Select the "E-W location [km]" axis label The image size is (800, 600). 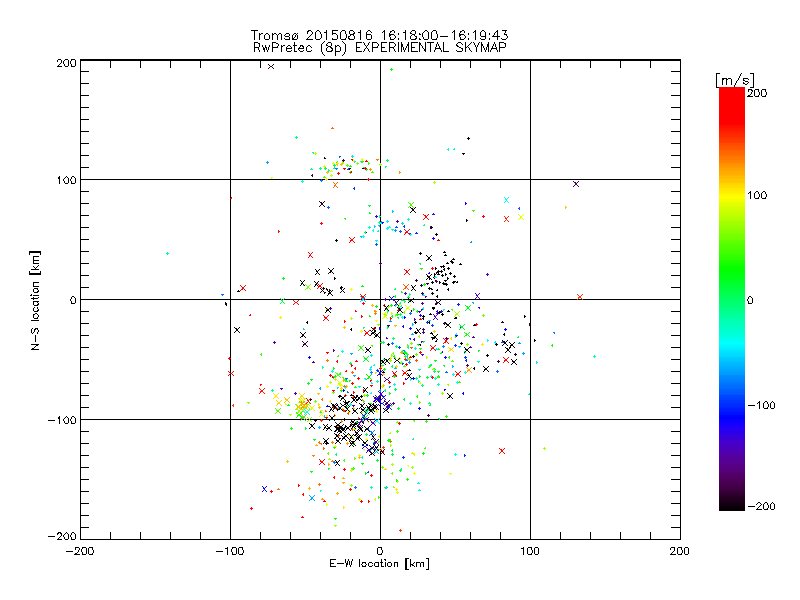pyautogui.click(x=379, y=564)
